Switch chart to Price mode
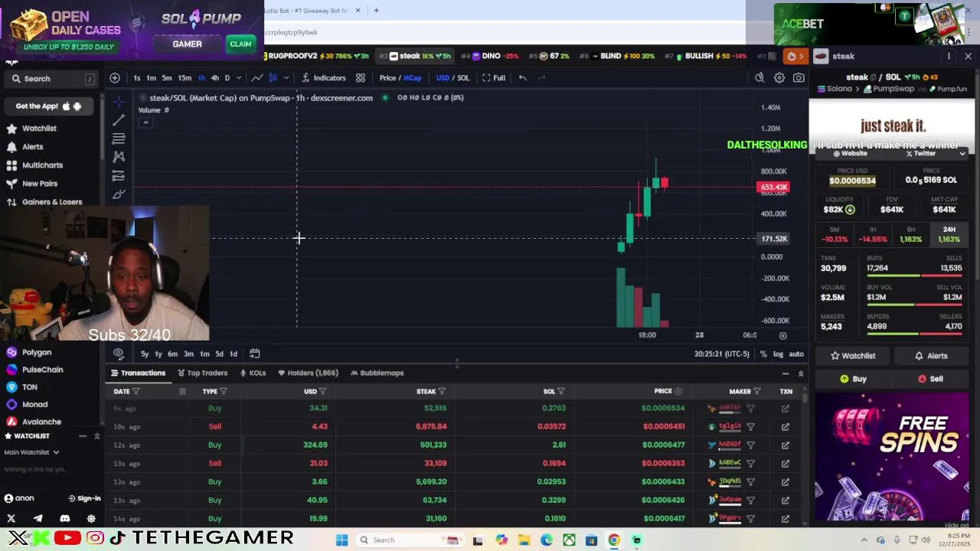The image size is (980, 551). coord(387,78)
